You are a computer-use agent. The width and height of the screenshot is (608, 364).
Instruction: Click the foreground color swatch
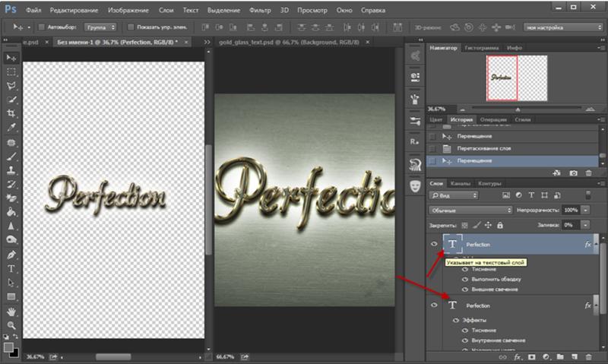[8, 347]
